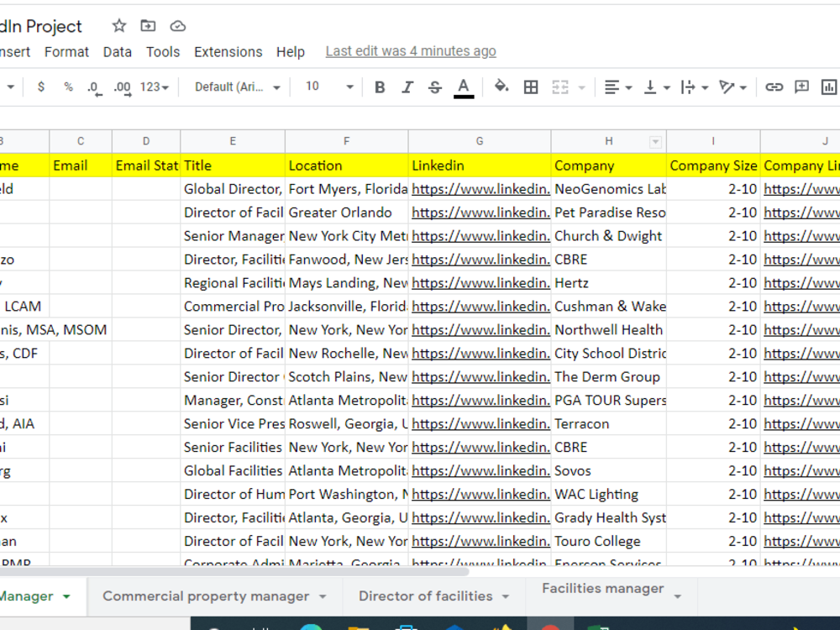The image size is (840, 630).
Task: Open LinkedIn link in Terracon row
Action: point(480,423)
